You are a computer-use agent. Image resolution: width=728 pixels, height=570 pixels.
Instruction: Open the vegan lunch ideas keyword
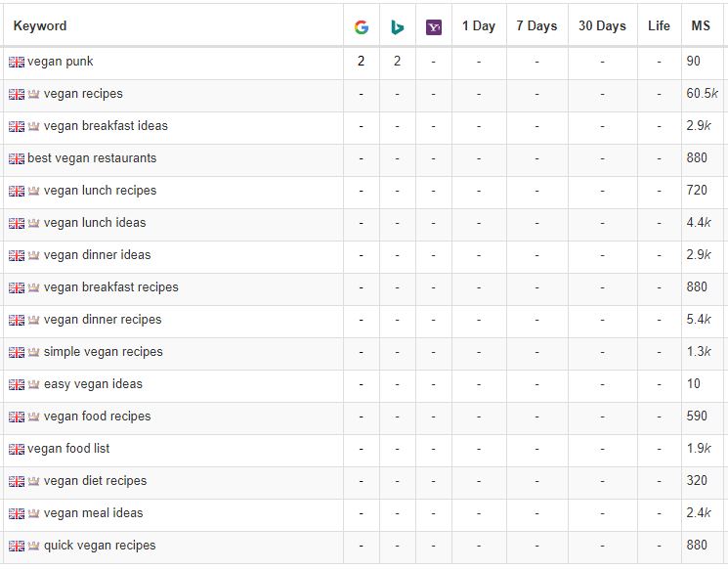95,223
